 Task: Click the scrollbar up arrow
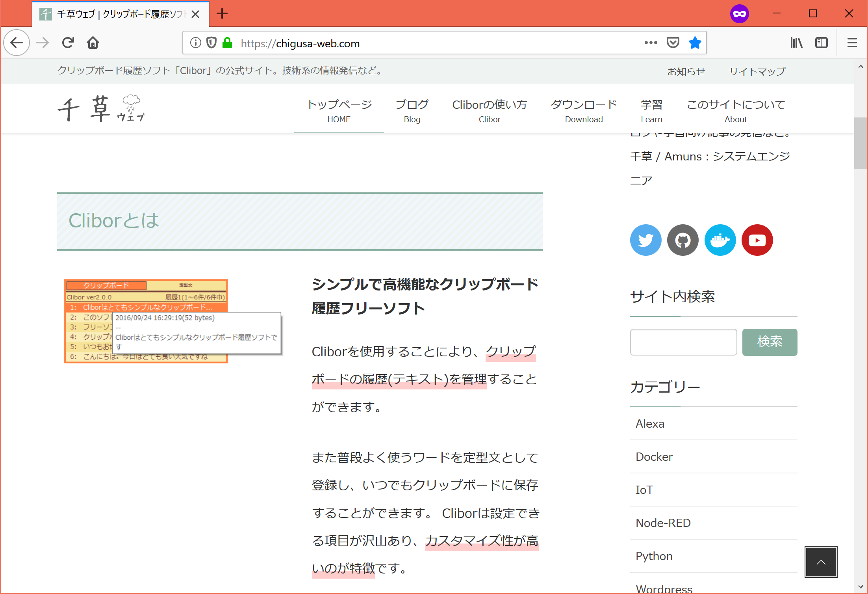861,67
